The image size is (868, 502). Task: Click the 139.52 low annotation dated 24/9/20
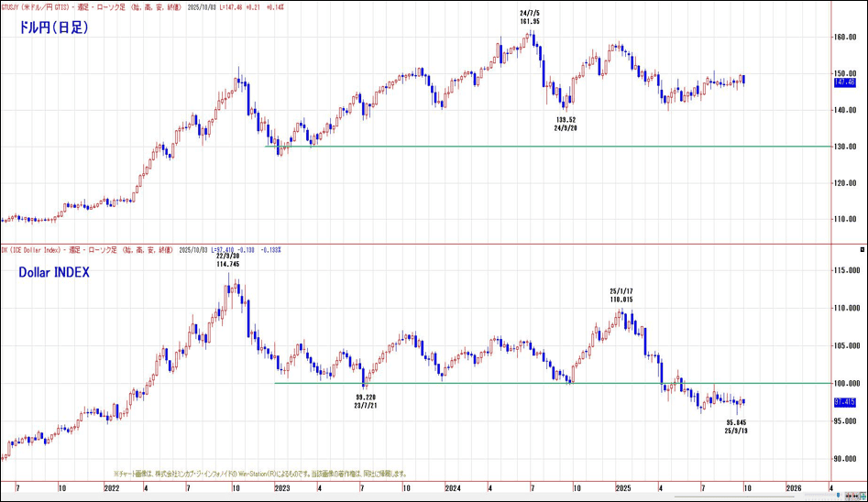[x=566, y=124]
